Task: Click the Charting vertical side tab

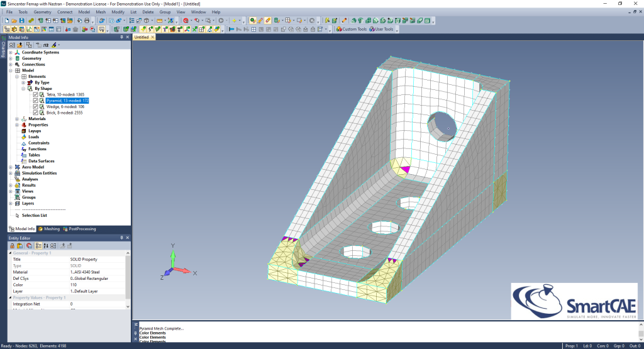Action: (x=3, y=48)
